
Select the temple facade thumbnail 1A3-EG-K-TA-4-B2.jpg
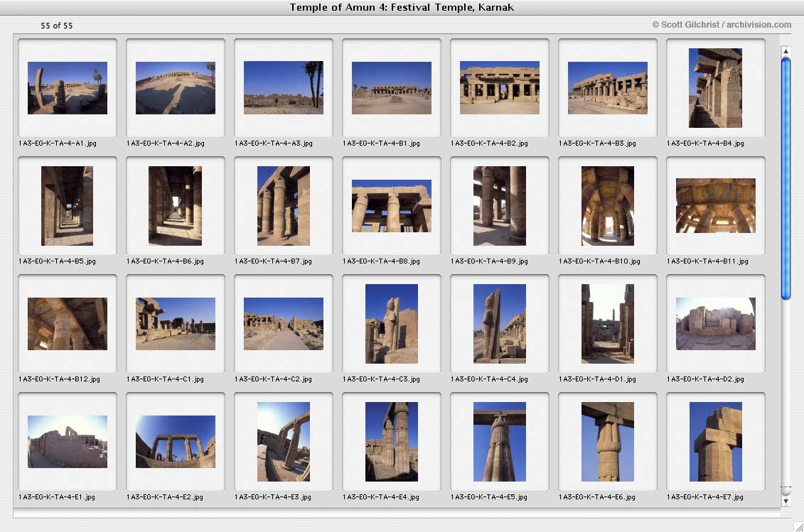point(500,87)
